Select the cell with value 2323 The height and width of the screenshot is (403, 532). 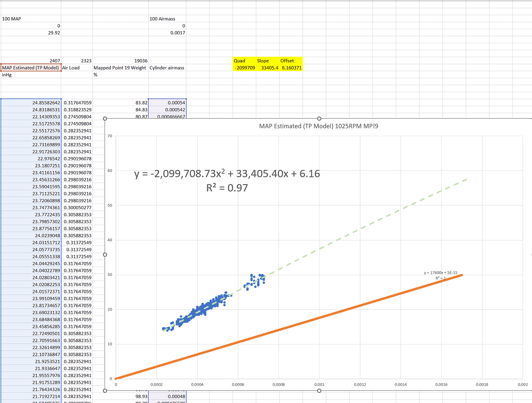click(77, 60)
